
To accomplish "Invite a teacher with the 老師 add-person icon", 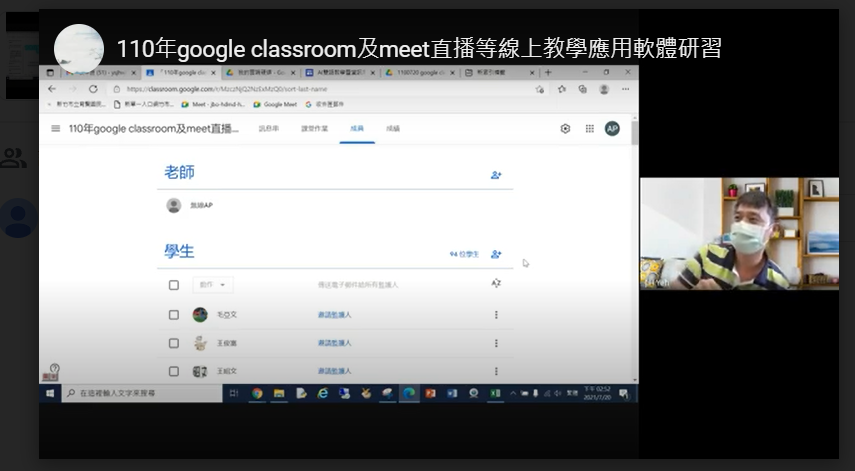I will click(x=496, y=175).
